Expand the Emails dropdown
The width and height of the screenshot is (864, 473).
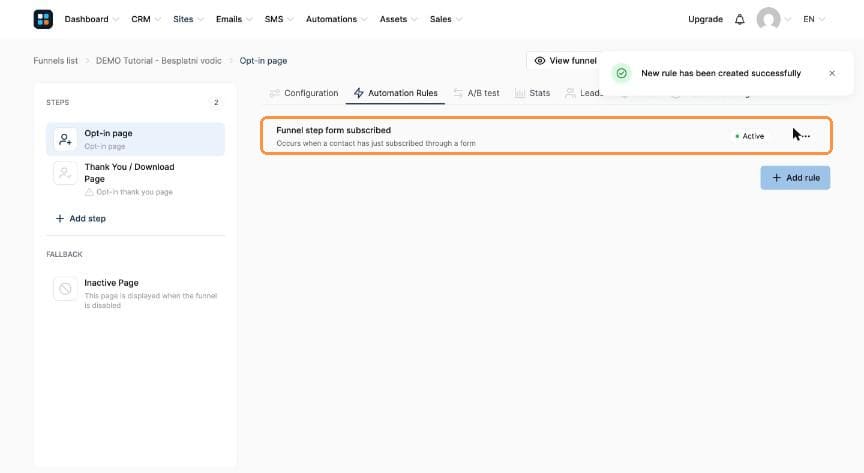[x=234, y=19]
